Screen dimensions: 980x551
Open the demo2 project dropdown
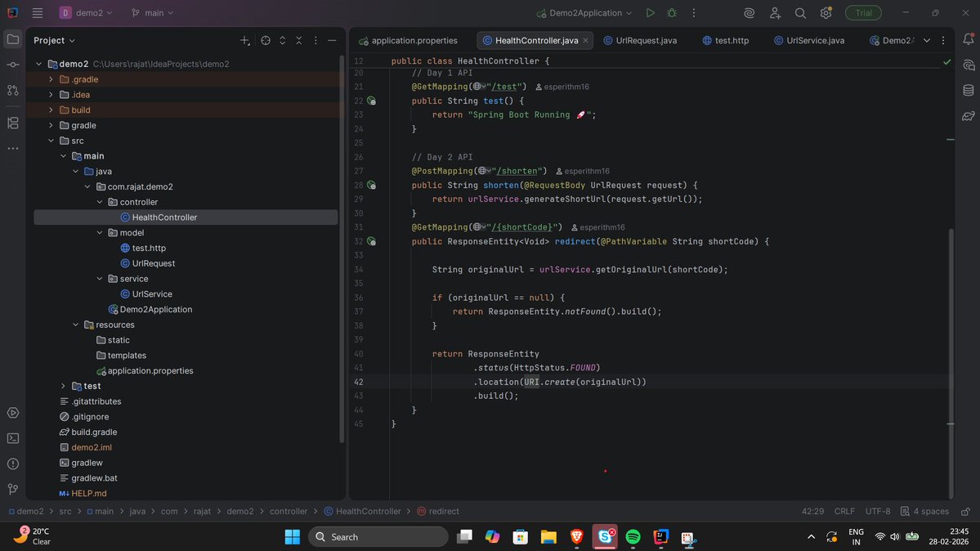click(87, 12)
